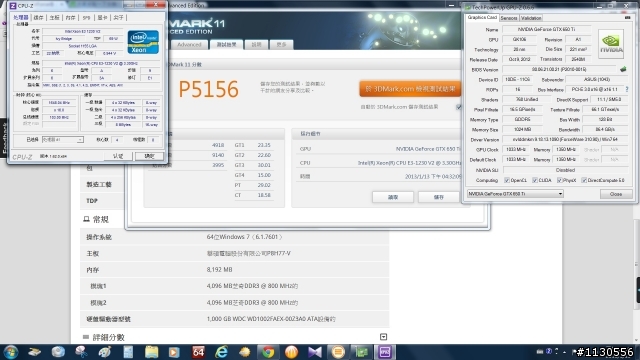Viewport: 640px width, 360px height.
Task: Open the Windows Explorer folder icon
Action: coord(151,352)
